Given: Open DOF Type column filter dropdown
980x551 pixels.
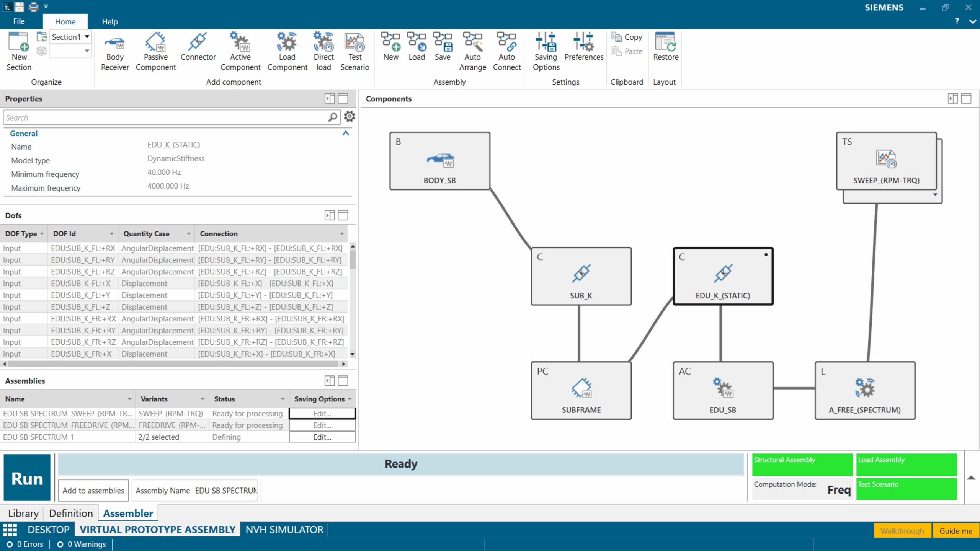Looking at the screenshot, I should [42, 234].
